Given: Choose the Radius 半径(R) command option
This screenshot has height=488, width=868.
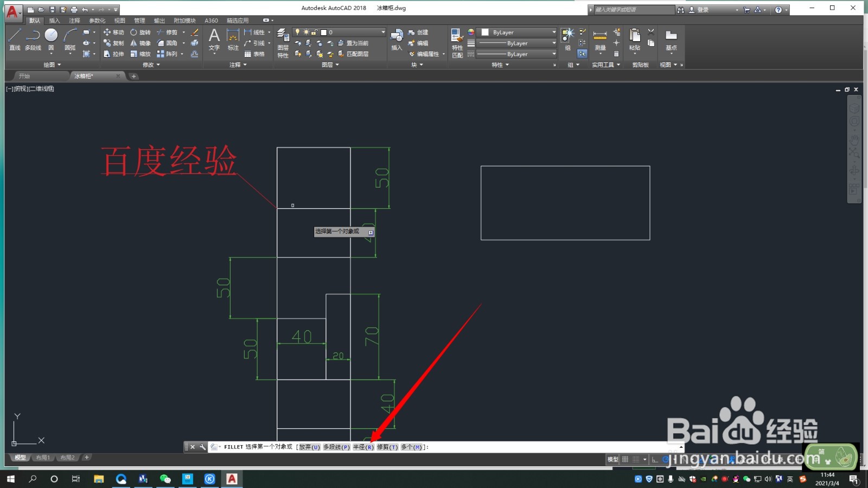Looking at the screenshot, I should click(x=363, y=447).
